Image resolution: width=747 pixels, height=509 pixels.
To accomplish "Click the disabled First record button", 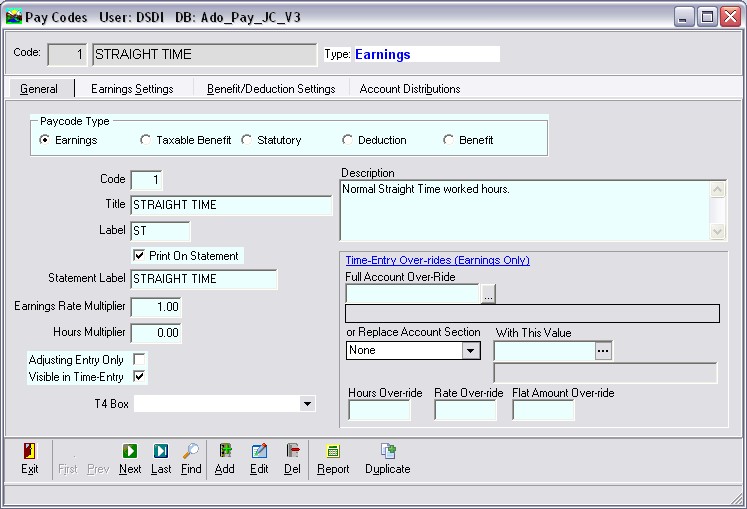I will [68, 469].
